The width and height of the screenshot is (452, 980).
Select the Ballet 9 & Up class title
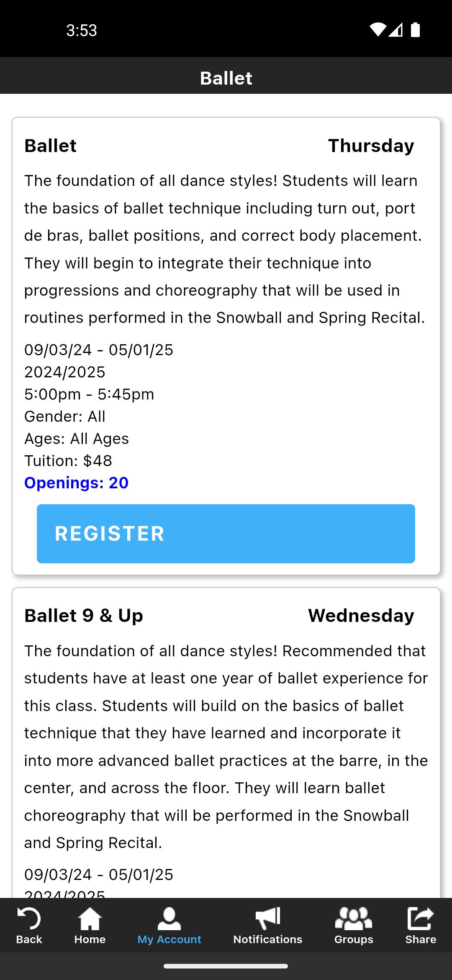pyautogui.click(x=84, y=616)
